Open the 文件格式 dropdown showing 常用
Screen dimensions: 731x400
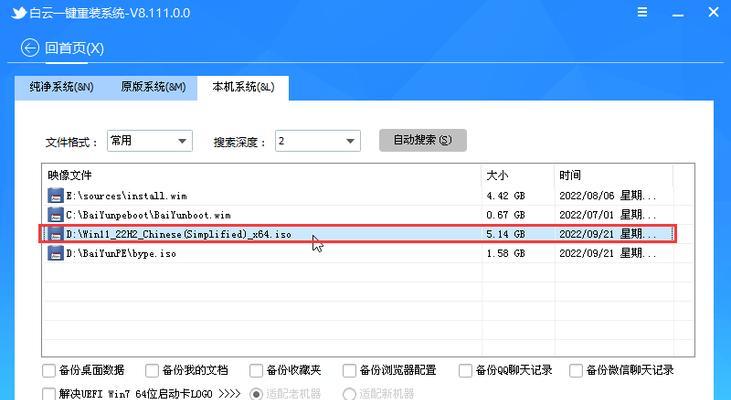[150, 141]
